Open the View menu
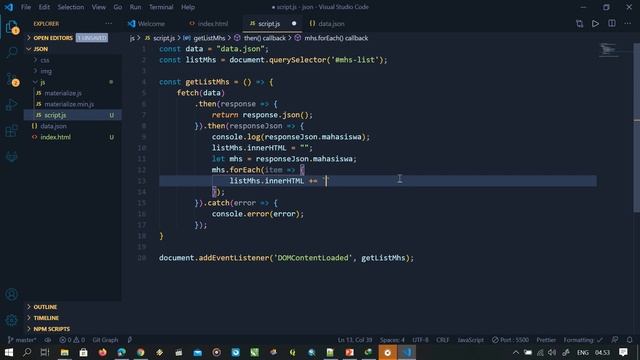This screenshot has width=640, height=360. (x=98, y=7)
